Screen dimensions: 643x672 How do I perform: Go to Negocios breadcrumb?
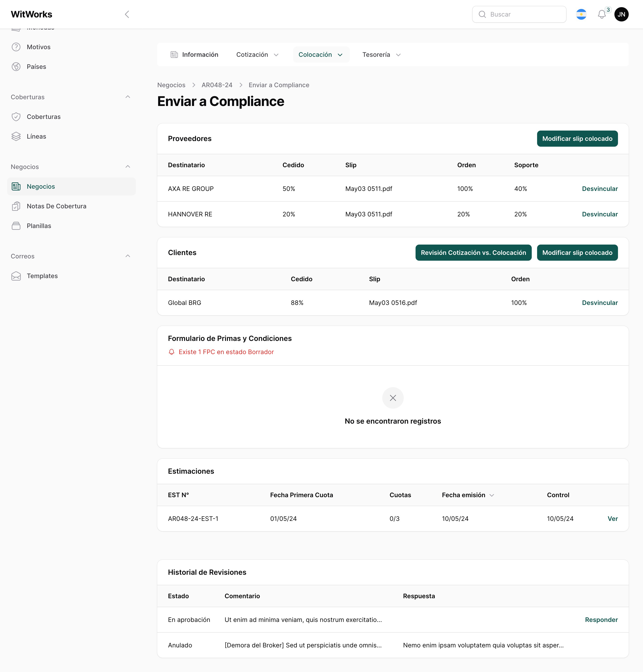point(171,85)
